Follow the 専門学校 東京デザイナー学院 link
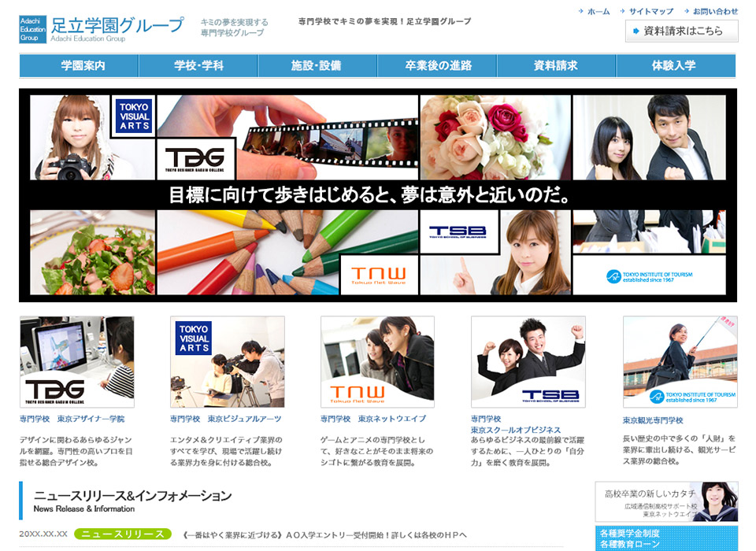The height and width of the screenshot is (551, 756). point(72,419)
